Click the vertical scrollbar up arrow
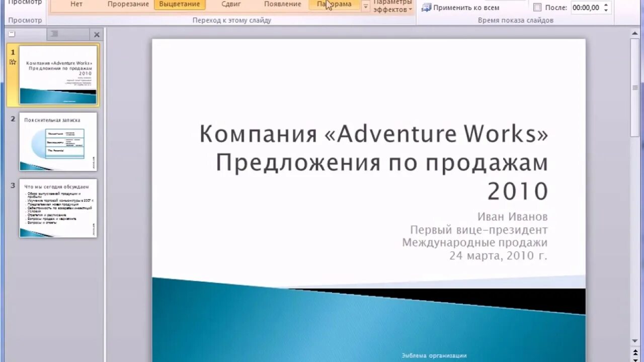This screenshot has width=644, height=362. [635, 34]
